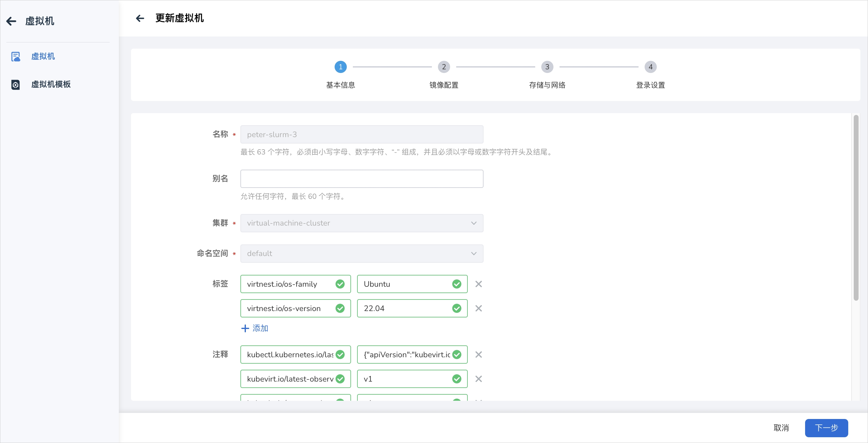Click the 基本信息 step label
This screenshot has height=443, width=868.
(x=340, y=85)
